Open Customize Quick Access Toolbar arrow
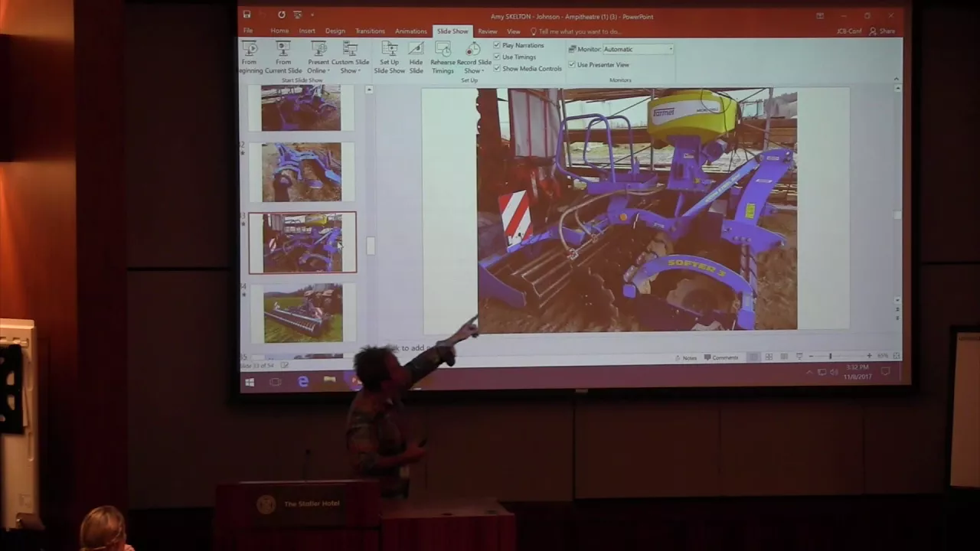 (x=312, y=15)
